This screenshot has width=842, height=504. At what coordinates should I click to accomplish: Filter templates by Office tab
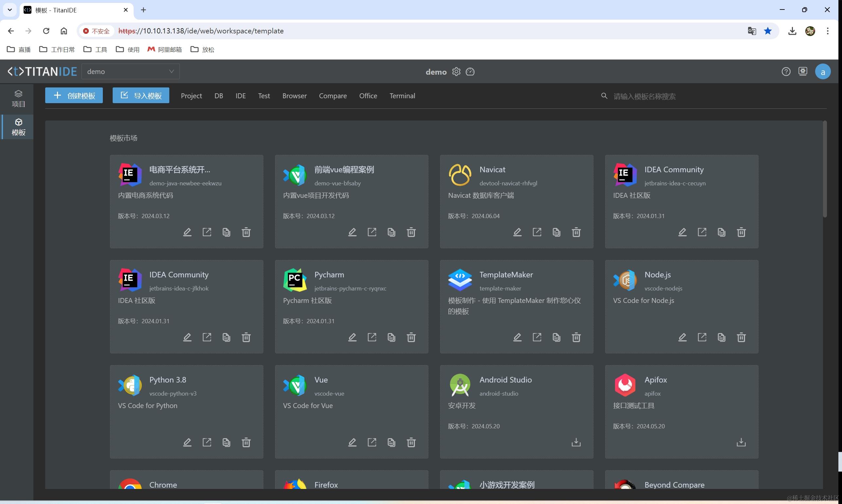pyautogui.click(x=368, y=96)
